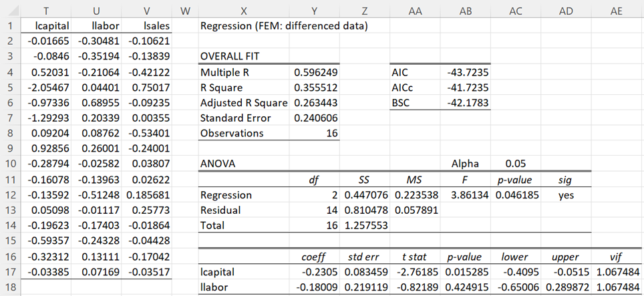
Task: Select row header 17
Action: point(10,272)
